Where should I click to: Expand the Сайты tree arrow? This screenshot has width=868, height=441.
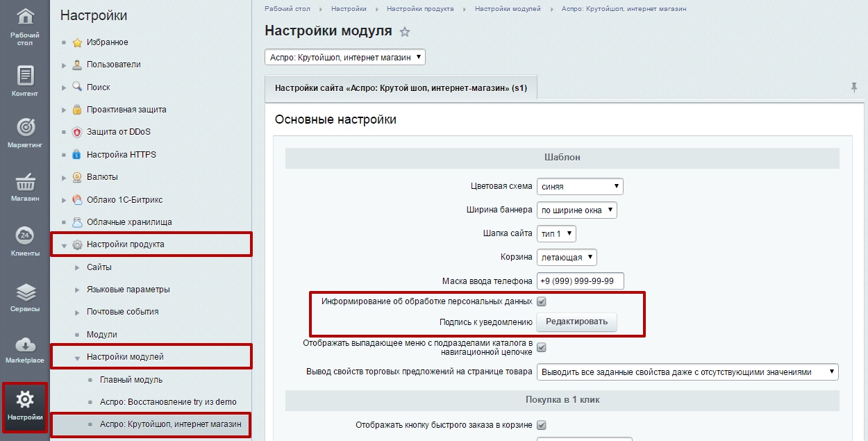click(77, 267)
